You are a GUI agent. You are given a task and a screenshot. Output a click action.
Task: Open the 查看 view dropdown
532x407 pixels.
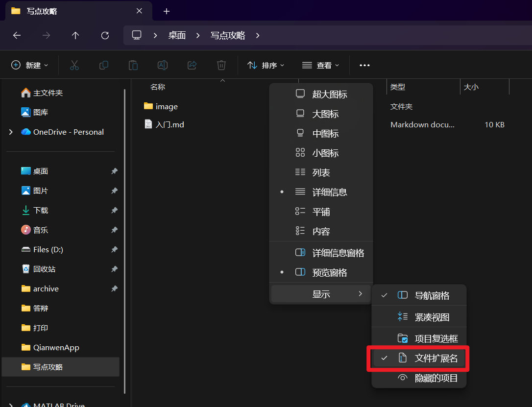click(x=321, y=65)
